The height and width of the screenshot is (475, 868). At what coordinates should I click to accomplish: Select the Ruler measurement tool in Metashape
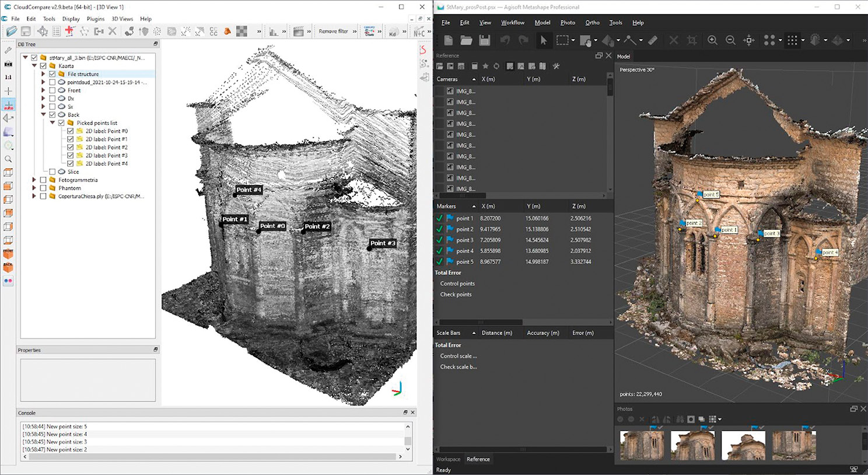tap(653, 40)
